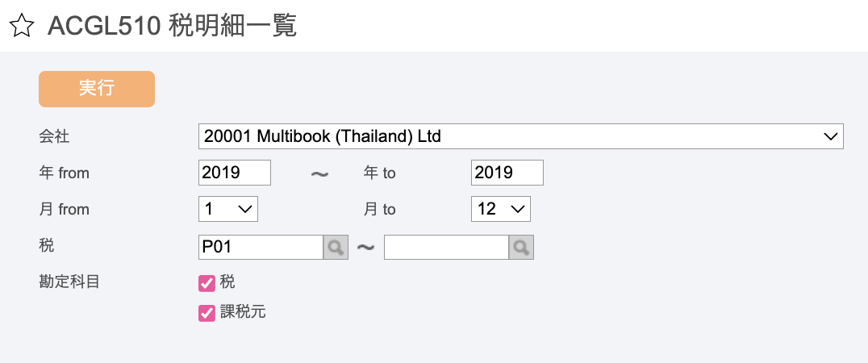868x363 pixels.
Task: Click the ACGL510 税明細一覧 page title
Action: click(x=172, y=26)
